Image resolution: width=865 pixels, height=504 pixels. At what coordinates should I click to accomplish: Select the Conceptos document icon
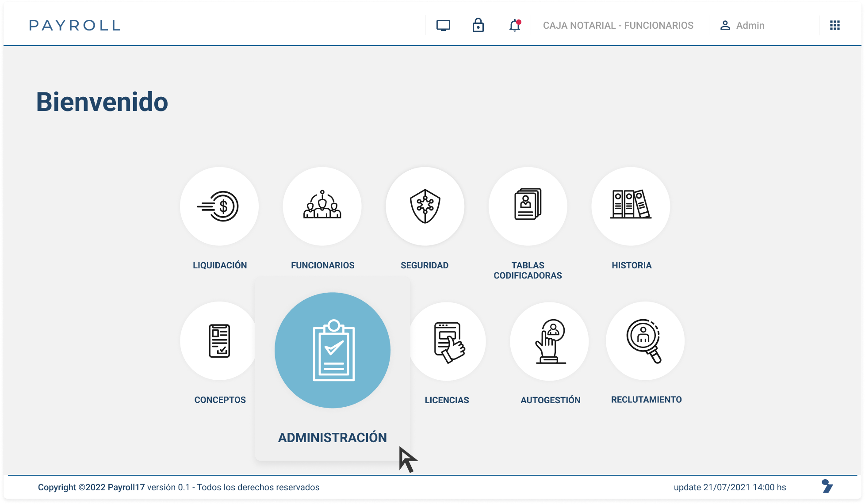click(x=219, y=340)
